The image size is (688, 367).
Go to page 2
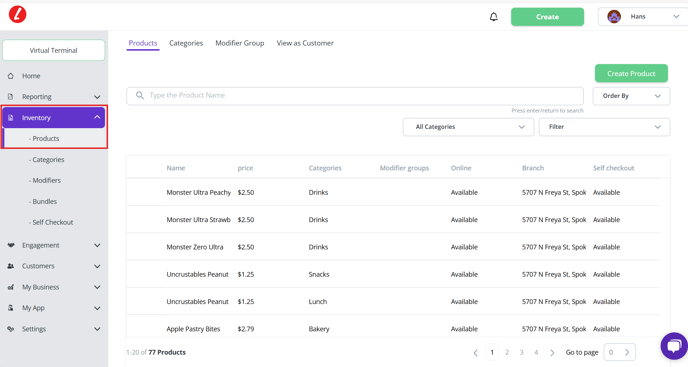507,352
